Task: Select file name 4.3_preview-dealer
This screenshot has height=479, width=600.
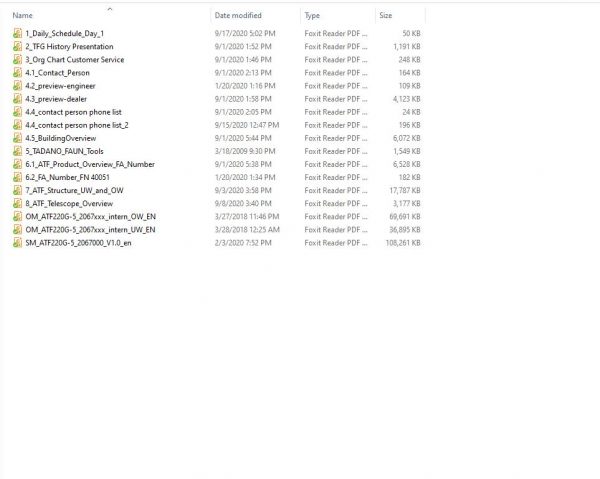Action: point(56,99)
